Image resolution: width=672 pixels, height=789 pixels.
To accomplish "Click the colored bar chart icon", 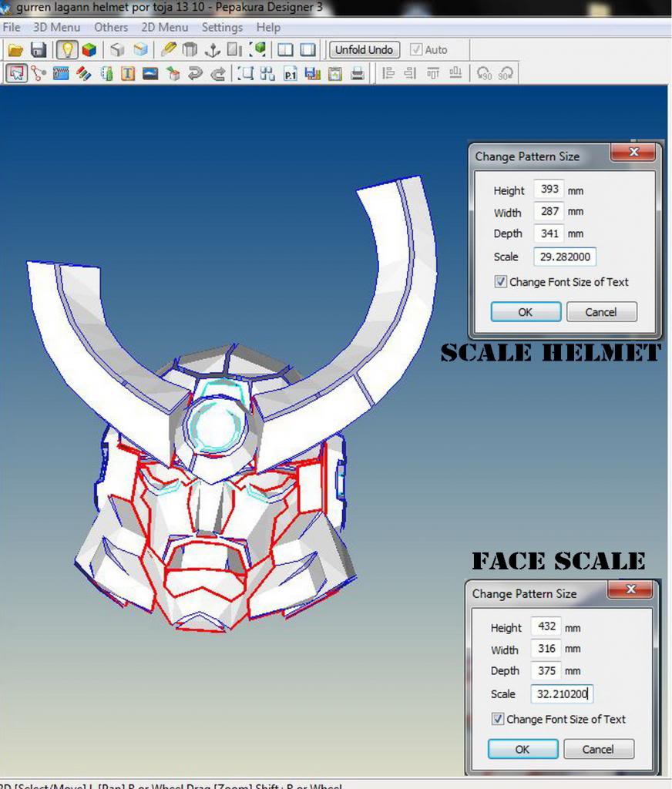I will pyautogui.click(x=313, y=74).
